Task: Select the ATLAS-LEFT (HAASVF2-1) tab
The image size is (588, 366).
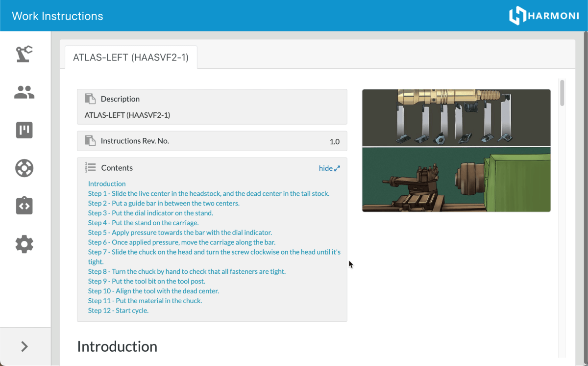Action: (x=131, y=57)
